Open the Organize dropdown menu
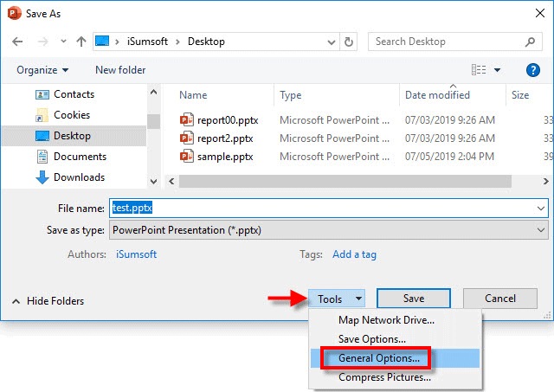The height and width of the screenshot is (392, 554). tap(42, 70)
